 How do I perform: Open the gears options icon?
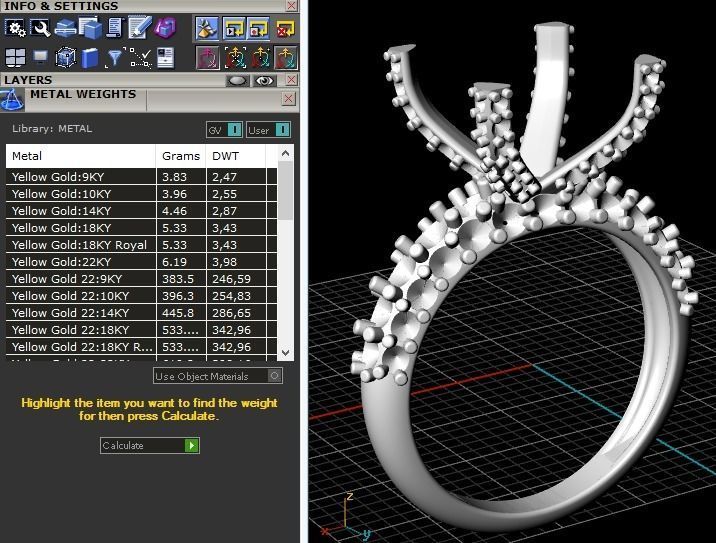click(x=16, y=28)
